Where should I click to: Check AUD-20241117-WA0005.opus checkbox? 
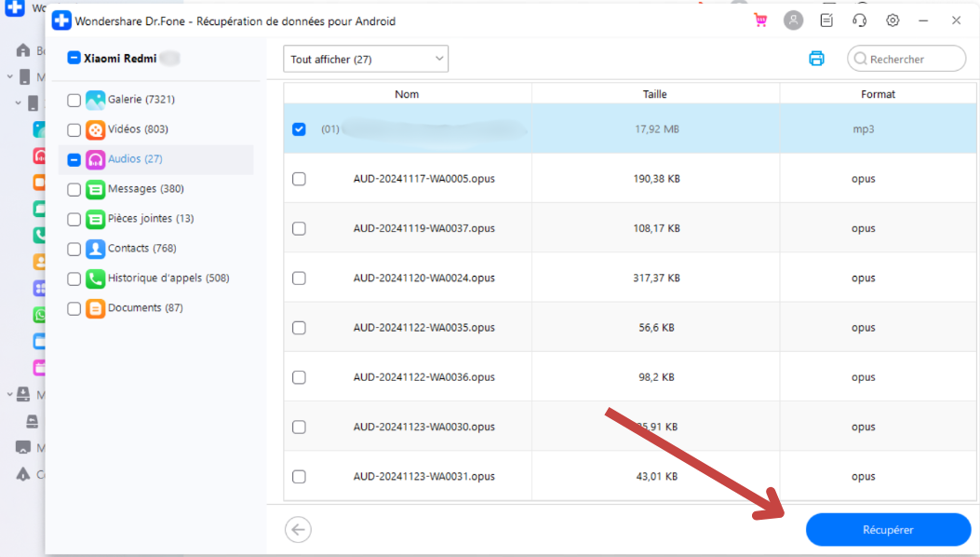pos(299,178)
